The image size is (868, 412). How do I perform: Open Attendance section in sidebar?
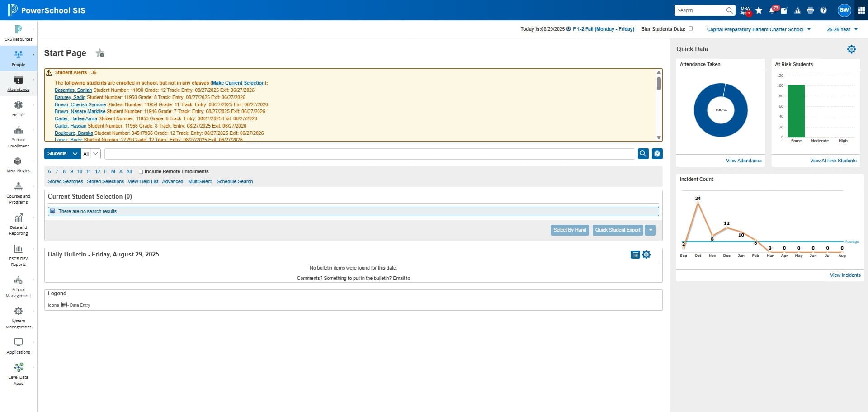click(19, 84)
